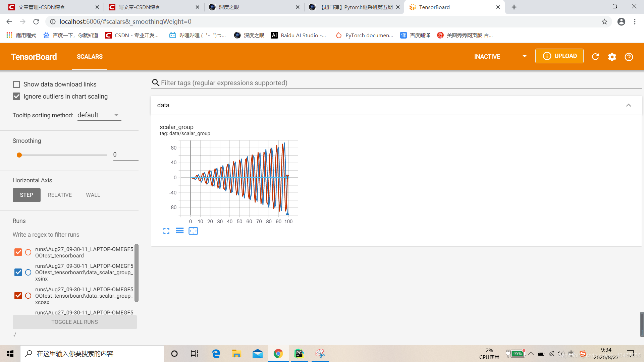Screen dimensions: 644x362
Task: Open the Tooltip sorting method dropdown
Action: point(99,115)
